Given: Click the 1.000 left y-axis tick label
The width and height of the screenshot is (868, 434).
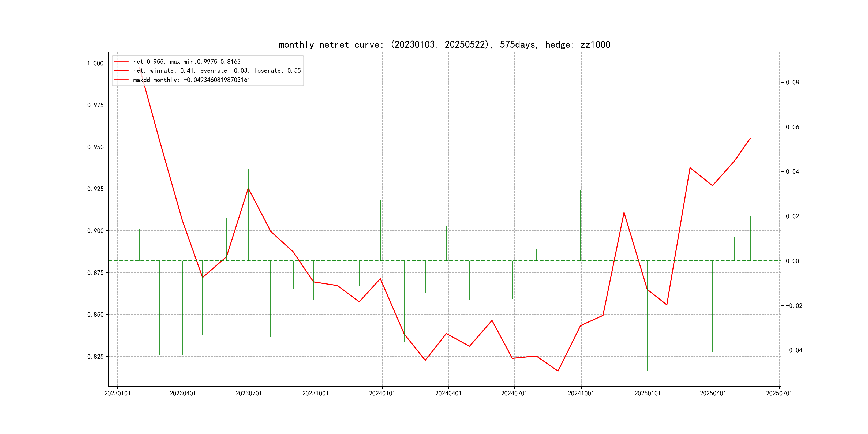Looking at the screenshot, I should [95, 63].
